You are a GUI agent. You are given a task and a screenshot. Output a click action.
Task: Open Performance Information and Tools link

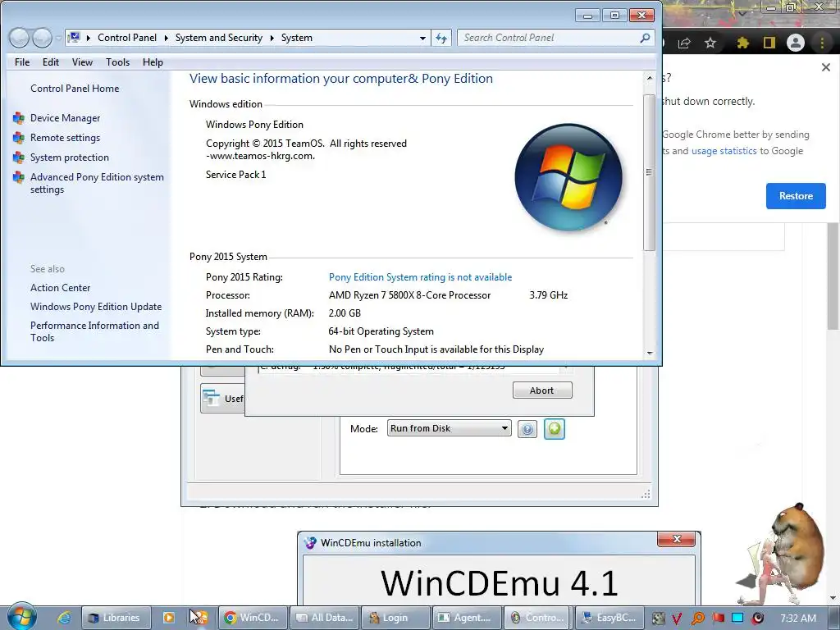click(94, 331)
